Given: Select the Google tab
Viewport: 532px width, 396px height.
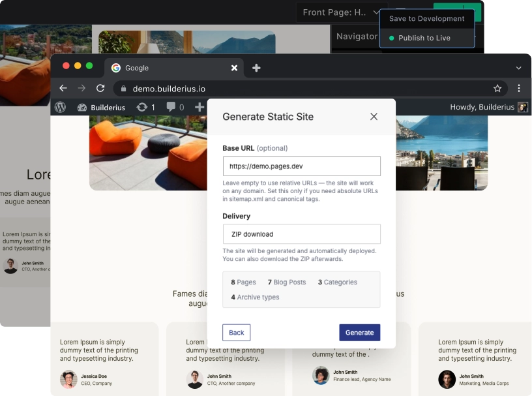Looking at the screenshot, I should (x=175, y=68).
